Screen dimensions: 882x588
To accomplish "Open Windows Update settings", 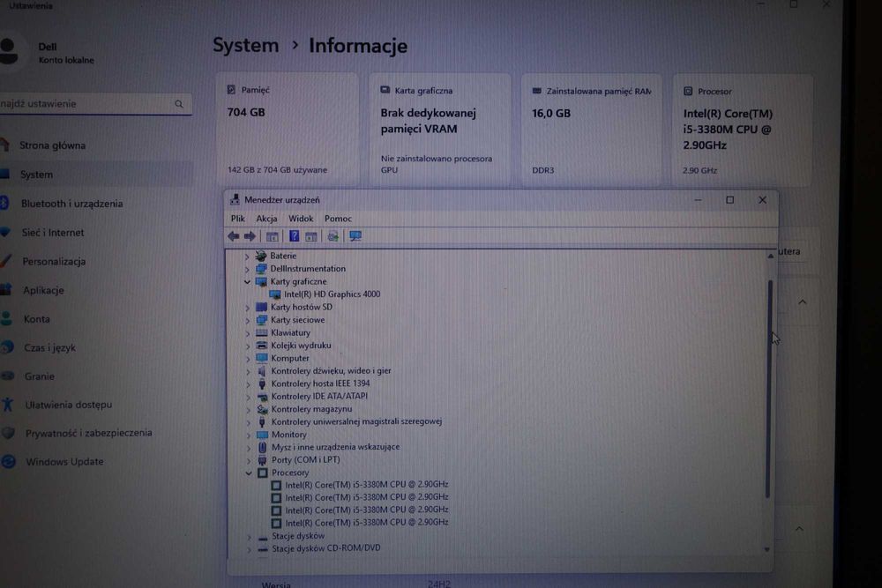I will (64, 462).
